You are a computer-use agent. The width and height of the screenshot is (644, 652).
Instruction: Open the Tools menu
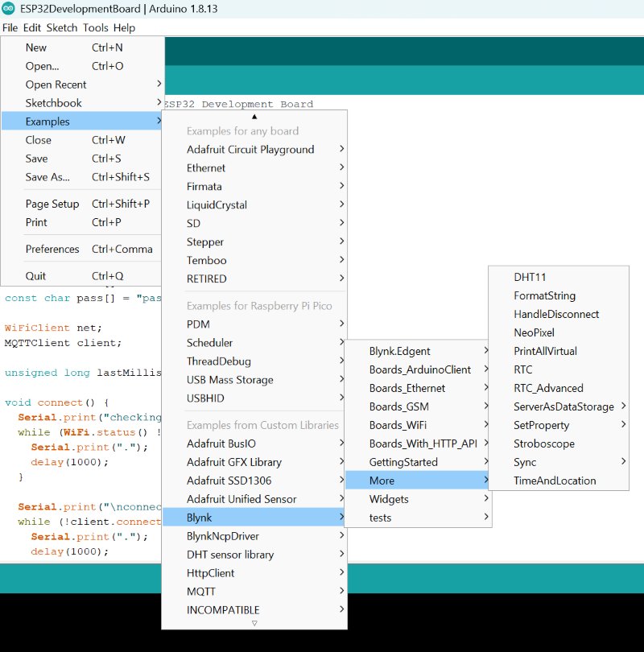pyautogui.click(x=96, y=28)
